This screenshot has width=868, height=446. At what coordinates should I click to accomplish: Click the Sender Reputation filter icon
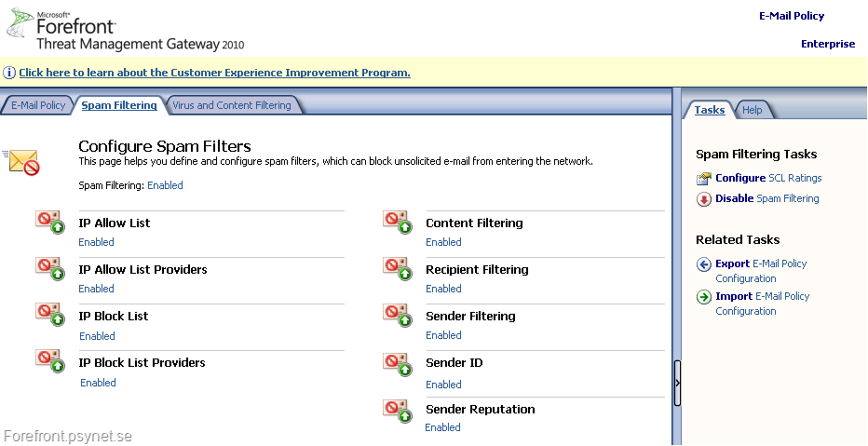click(x=397, y=409)
